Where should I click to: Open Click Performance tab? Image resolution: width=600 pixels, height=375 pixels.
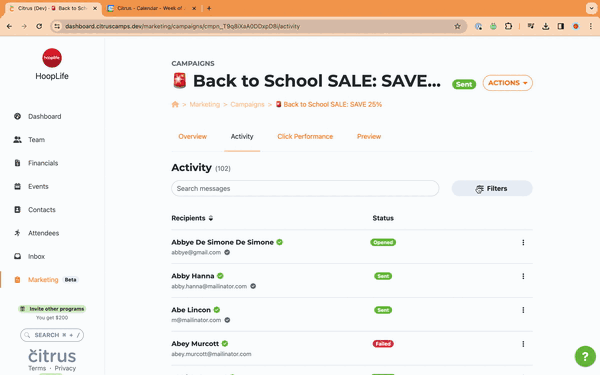click(x=305, y=137)
